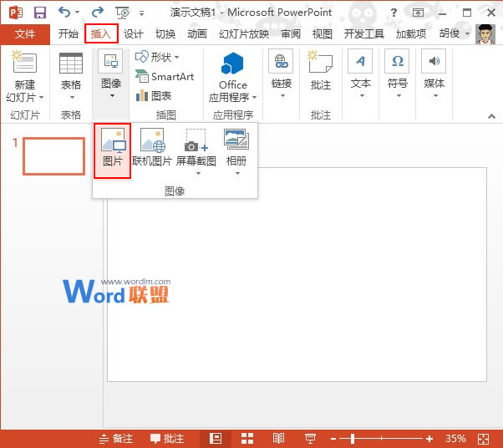The image size is (503, 448).
Task: Open Customize Quick Access Toolbar arrow
Action: pos(141,13)
